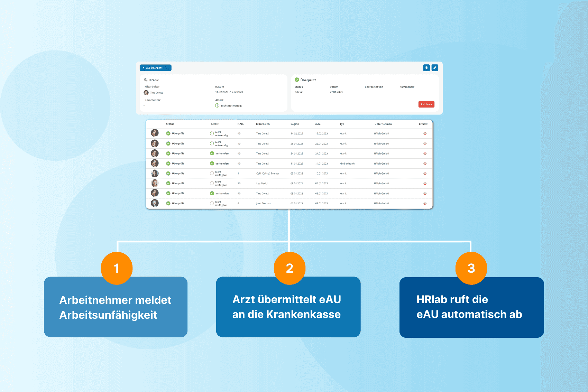Click Überprüft status check for Celli Bremer
588x392 pixels.
pos(168,174)
